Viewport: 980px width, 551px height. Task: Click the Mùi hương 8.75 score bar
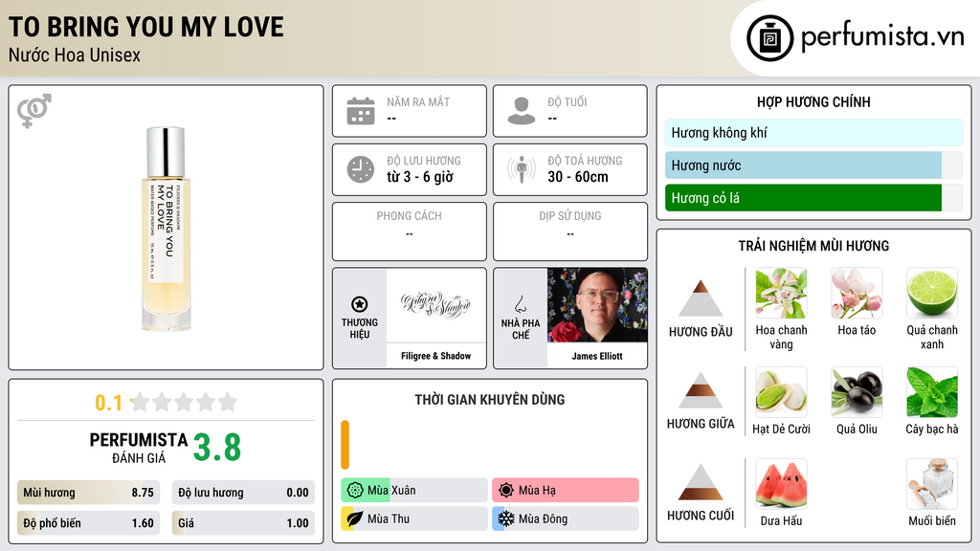(x=88, y=493)
